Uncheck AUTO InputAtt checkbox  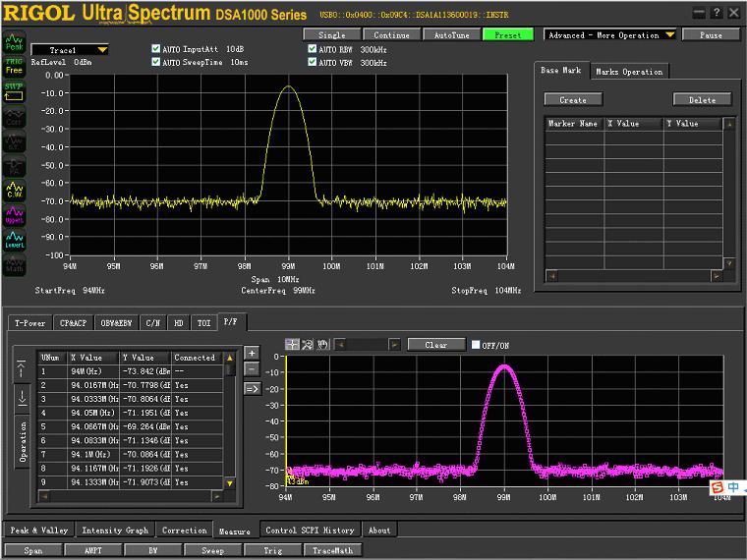point(156,48)
